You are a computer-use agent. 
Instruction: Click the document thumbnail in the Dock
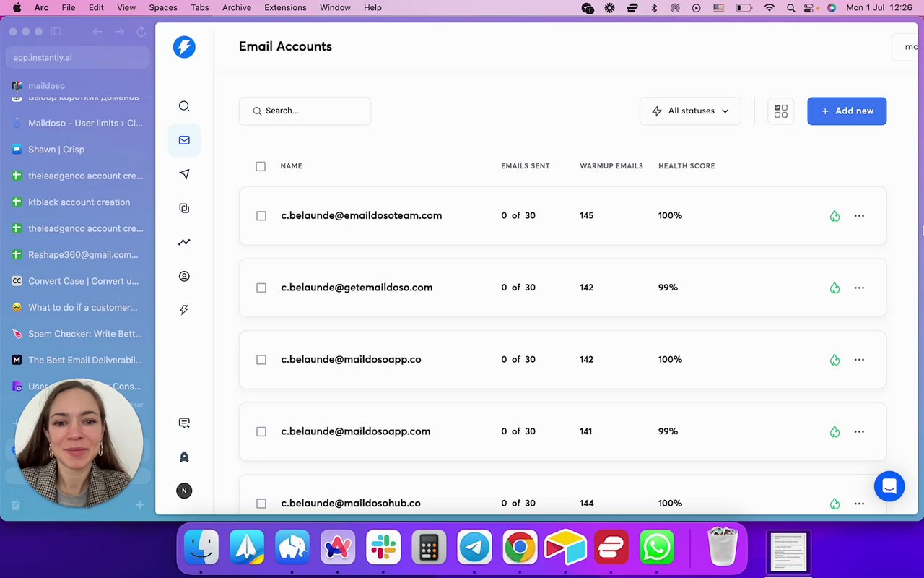click(x=788, y=553)
